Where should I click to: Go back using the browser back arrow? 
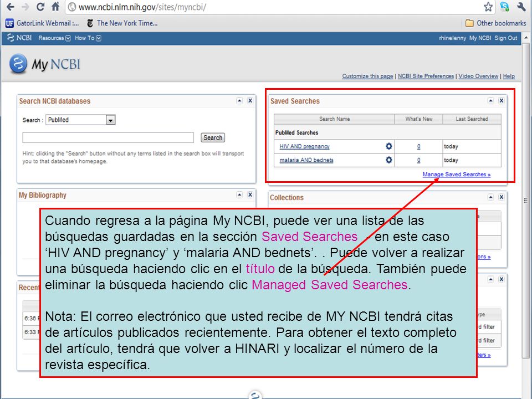point(11,7)
